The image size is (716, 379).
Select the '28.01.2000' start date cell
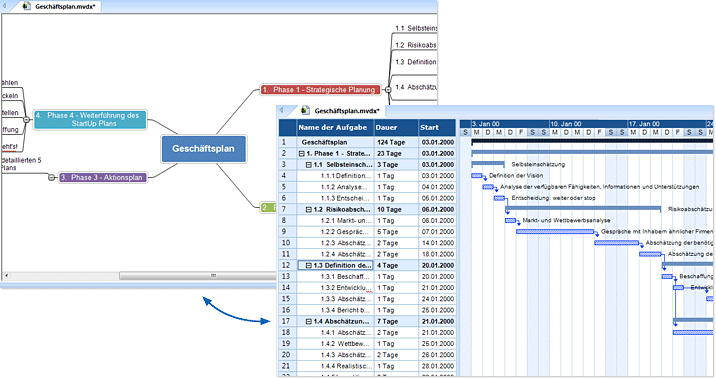tap(437, 366)
